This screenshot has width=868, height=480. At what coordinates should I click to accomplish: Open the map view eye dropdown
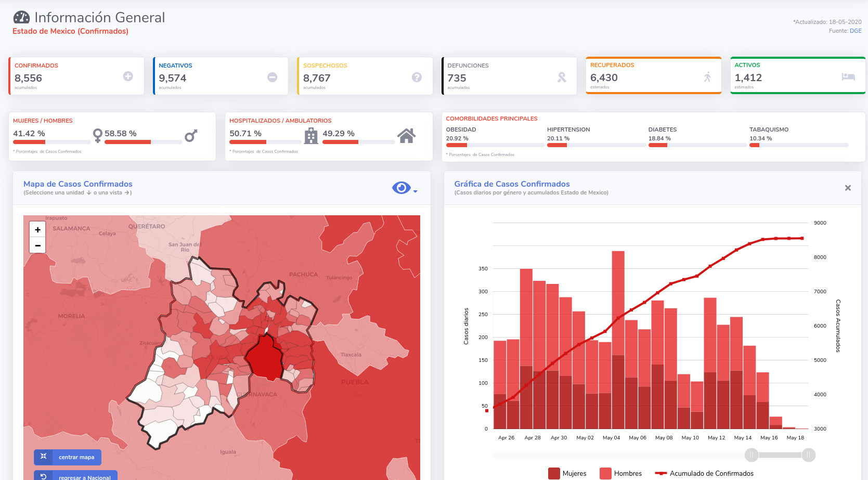point(404,188)
